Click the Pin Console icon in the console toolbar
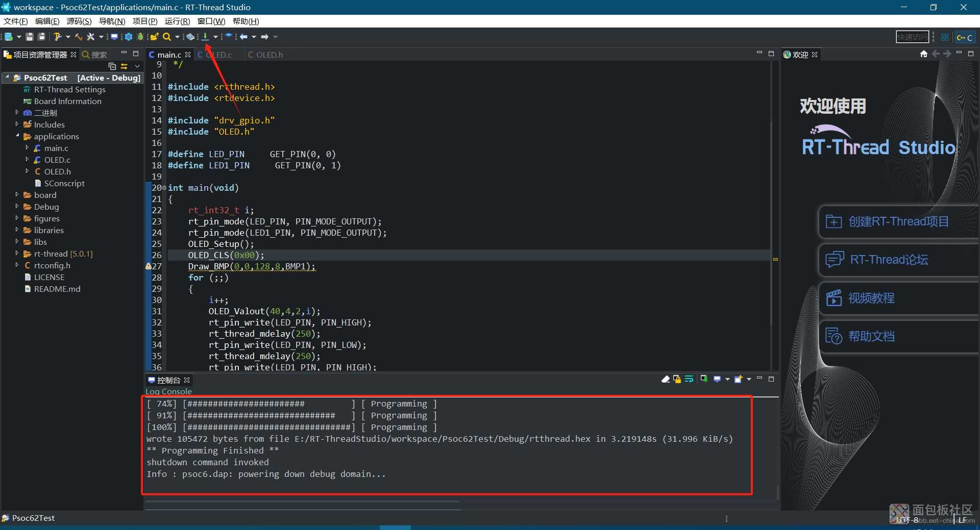Screen dimensions: 980x530 (704, 379)
